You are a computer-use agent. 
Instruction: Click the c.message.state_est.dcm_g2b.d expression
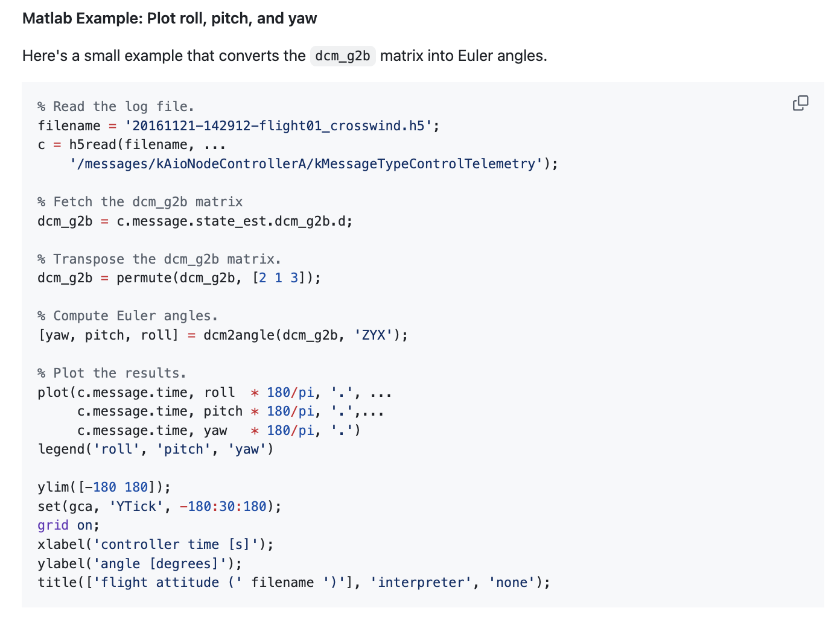click(x=234, y=221)
